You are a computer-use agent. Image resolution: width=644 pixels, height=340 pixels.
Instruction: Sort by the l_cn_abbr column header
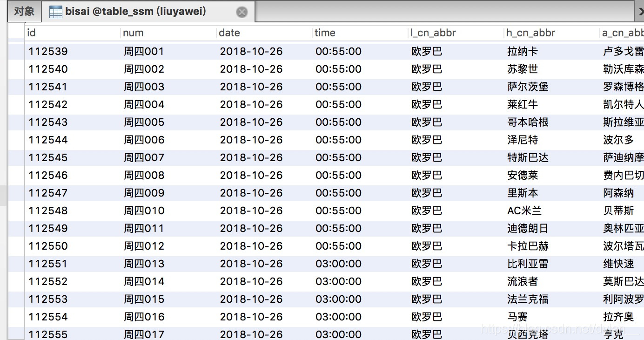tap(456, 33)
